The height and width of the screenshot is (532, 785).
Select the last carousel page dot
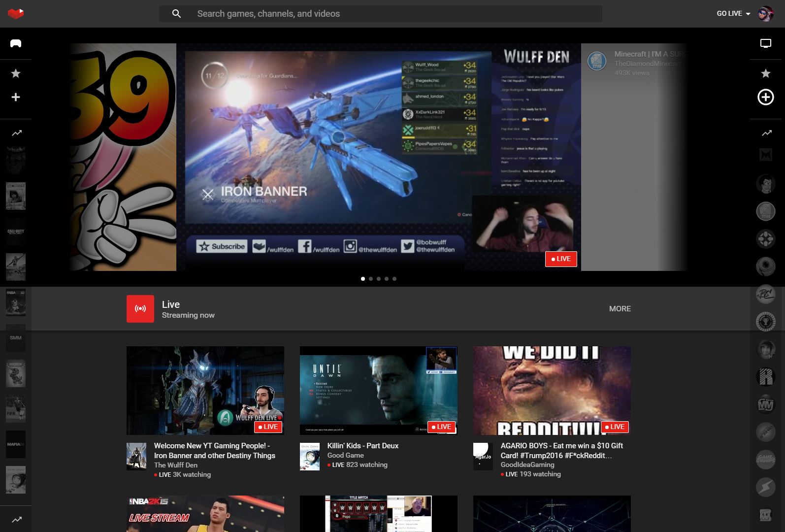pos(394,279)
